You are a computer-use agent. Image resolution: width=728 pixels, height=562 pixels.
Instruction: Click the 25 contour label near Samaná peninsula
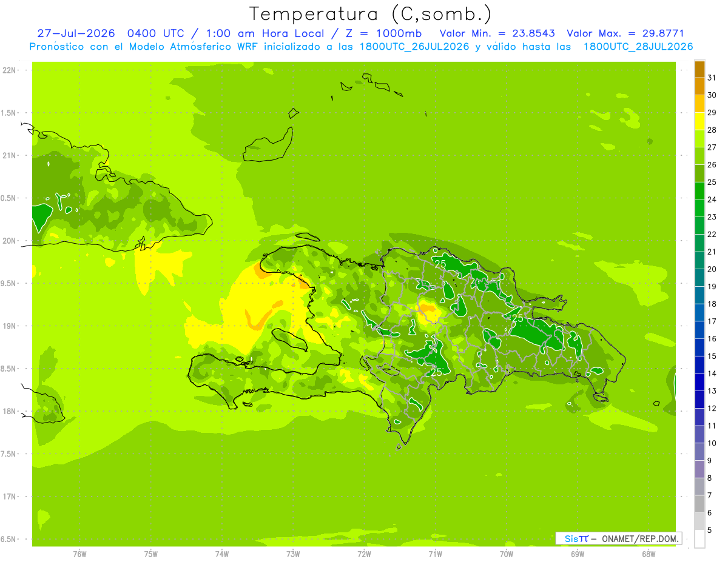517,318
